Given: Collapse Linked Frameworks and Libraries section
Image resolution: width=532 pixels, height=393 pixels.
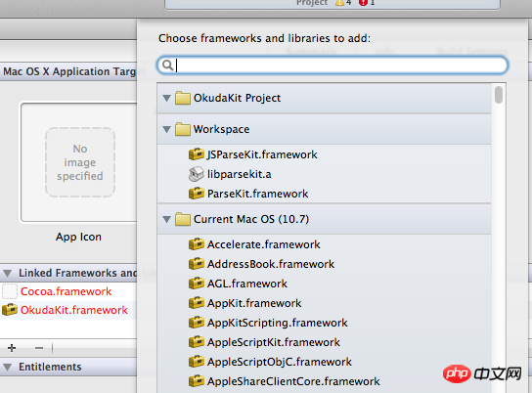Looking at the screenshot, I should coord(8,273).
